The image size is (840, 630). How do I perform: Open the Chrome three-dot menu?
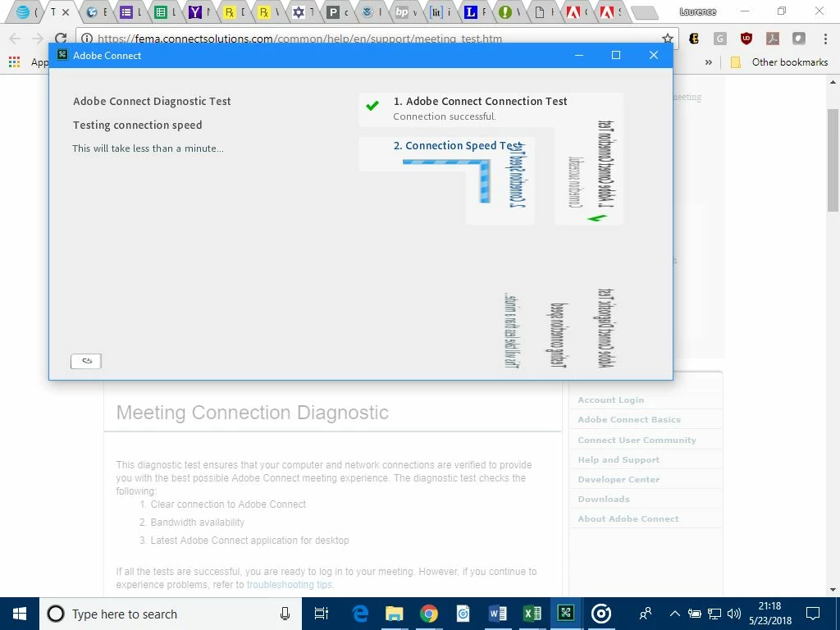(x=825, y=39)
